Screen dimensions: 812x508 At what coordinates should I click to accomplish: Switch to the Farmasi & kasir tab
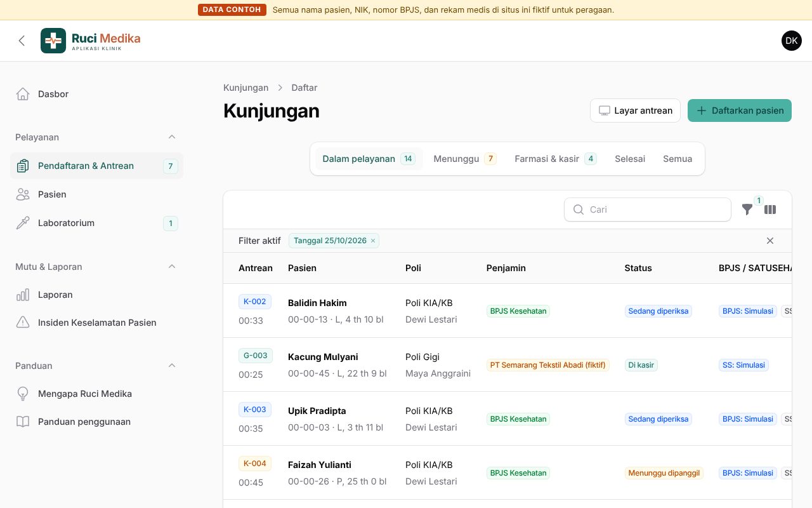click(556, 159)
